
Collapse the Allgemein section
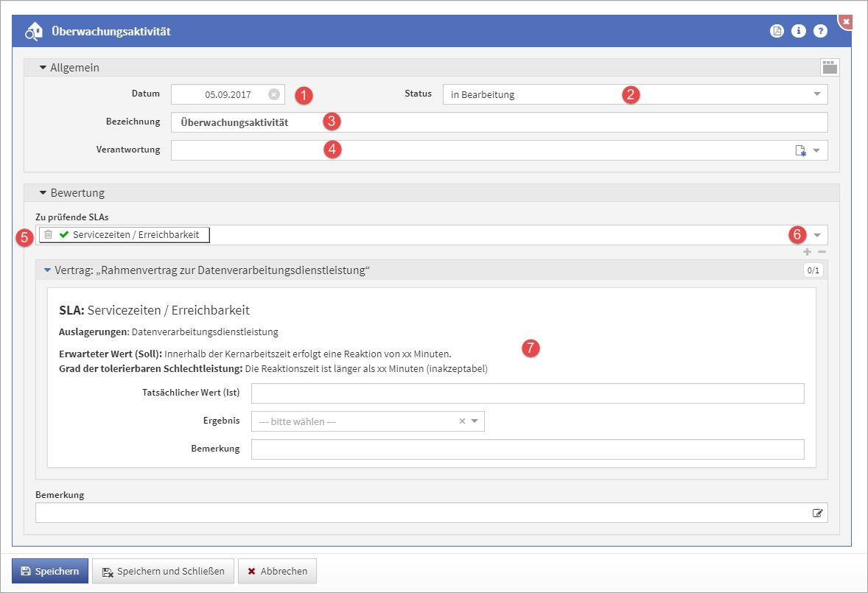point(43,68)
